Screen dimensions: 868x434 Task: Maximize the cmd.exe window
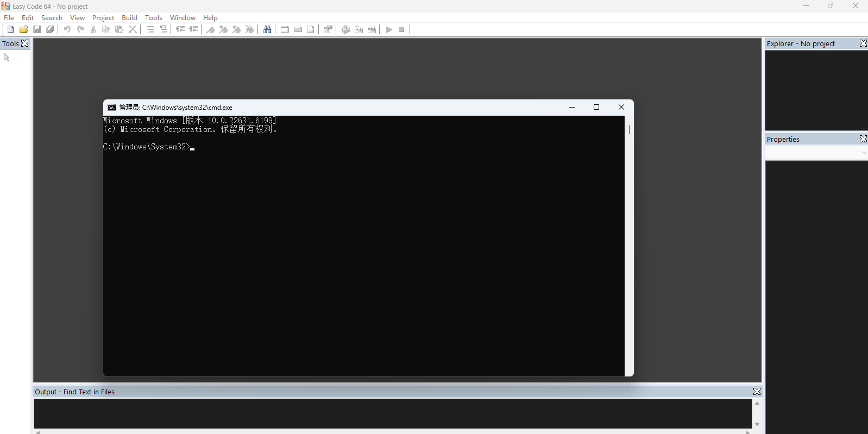point(596,107)
